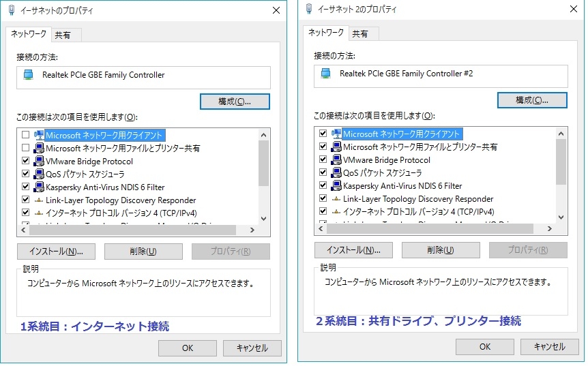Image resolution: width=588 pixels, height=366 pixels.
Task: Click the title bar network icon of イーサネット window
Action: [12, 10]
